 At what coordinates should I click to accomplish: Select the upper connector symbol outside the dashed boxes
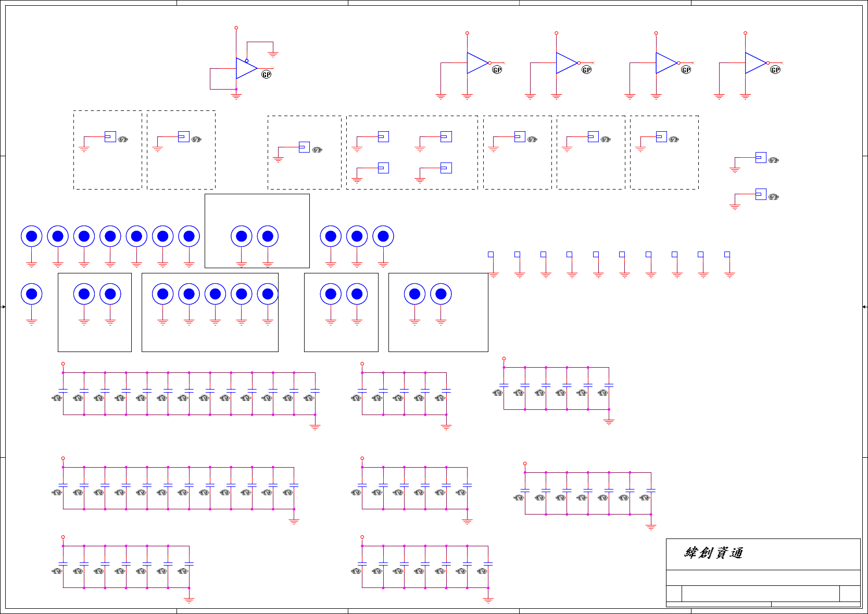tap(761, 157)
